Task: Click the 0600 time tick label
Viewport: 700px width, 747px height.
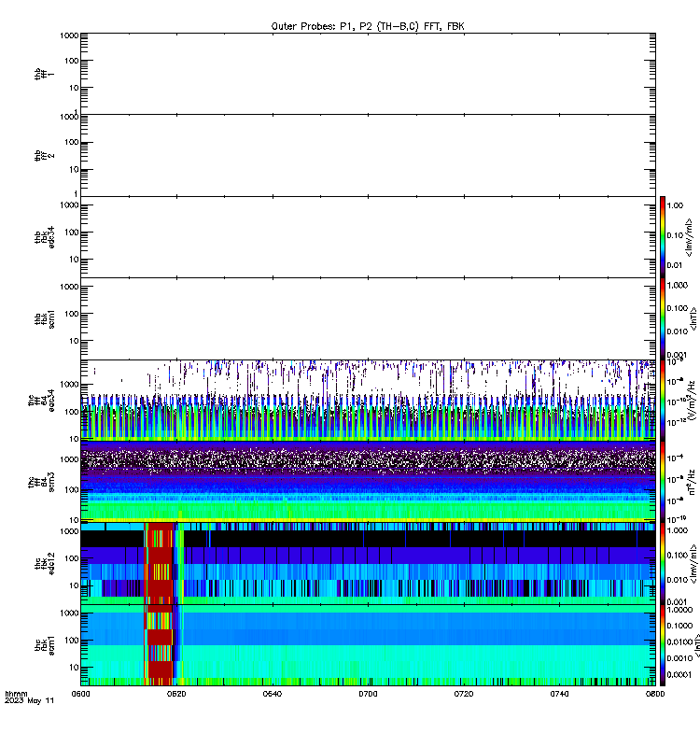Action: (x=80, y=694)
